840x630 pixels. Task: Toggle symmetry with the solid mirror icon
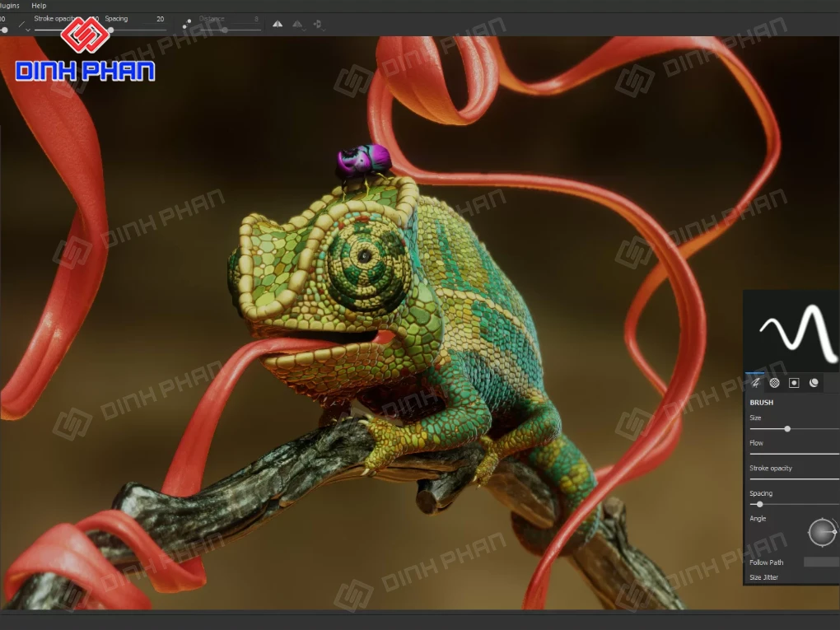click(278, 24)
